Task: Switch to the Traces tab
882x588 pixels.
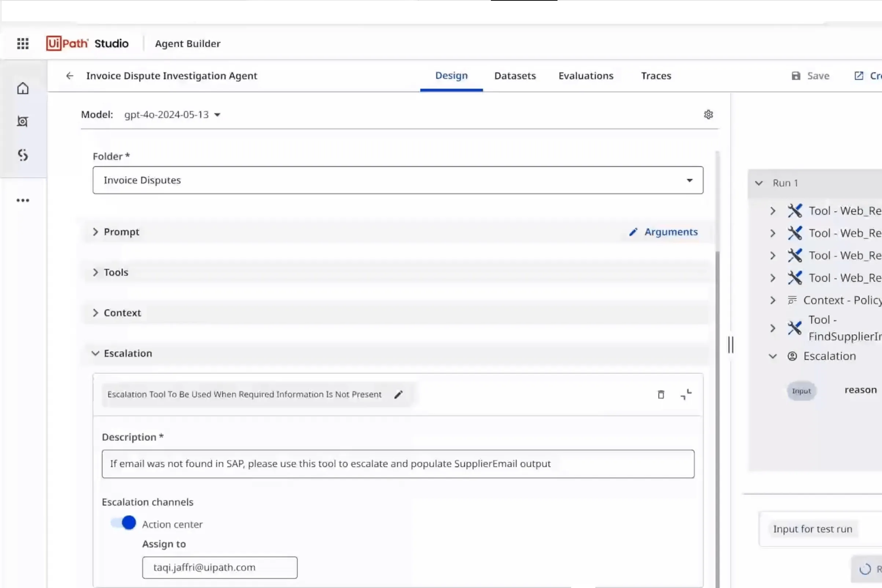Action: 656,76
